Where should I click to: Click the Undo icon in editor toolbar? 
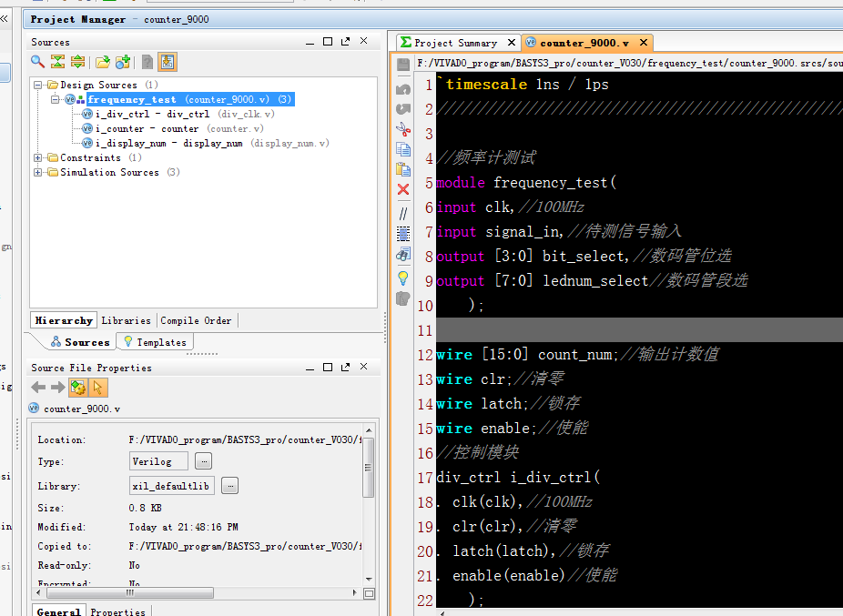[x=403, y=89]
